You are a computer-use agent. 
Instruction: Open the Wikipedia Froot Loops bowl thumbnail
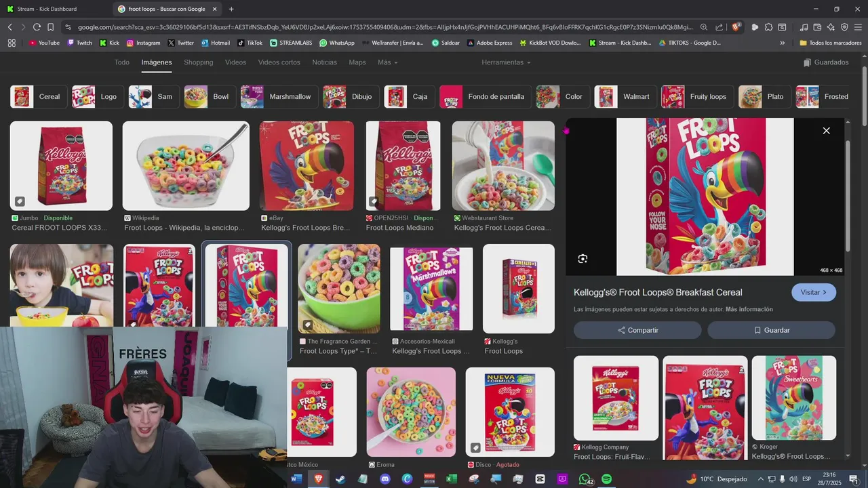[x=186, y=166]
